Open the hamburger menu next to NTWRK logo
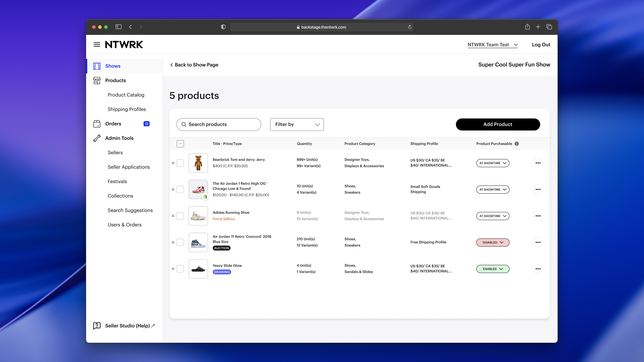 pyautogui.click(x=97, y=44)
